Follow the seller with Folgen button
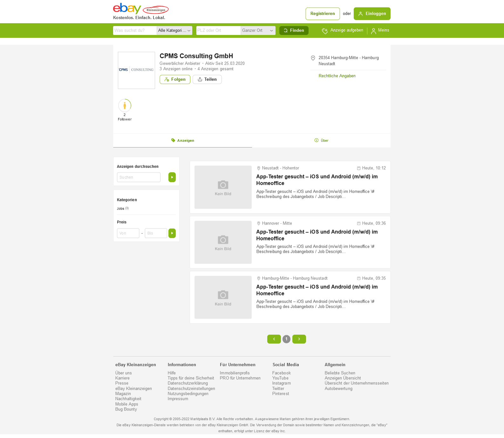The width and height of the screenshot is (504, 438). click(x=175, y=79)
